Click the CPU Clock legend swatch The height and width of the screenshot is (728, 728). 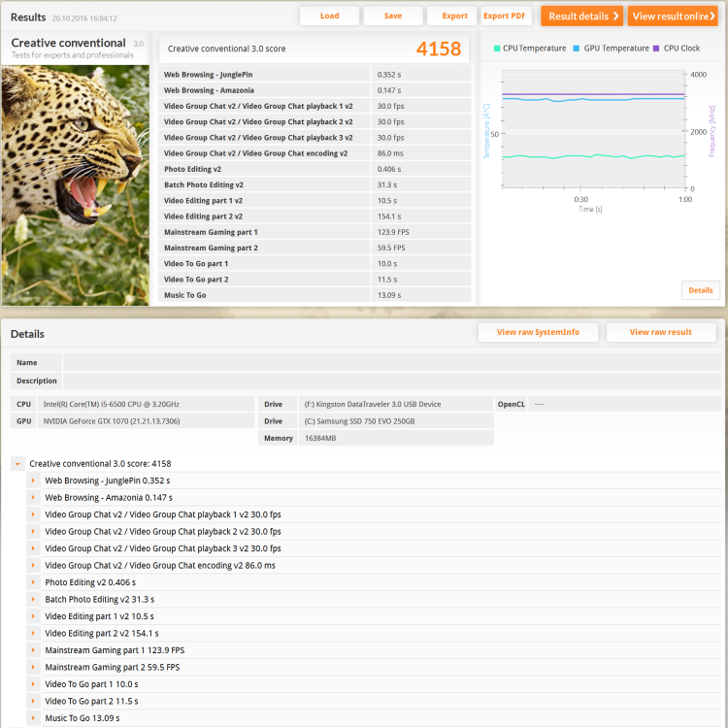656,49
